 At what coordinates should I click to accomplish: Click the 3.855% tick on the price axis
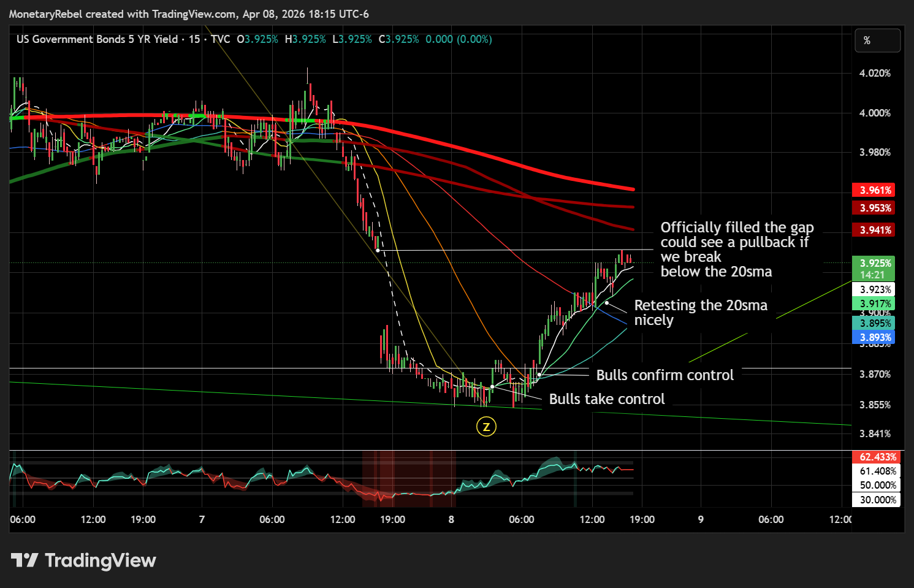(875, 405)
